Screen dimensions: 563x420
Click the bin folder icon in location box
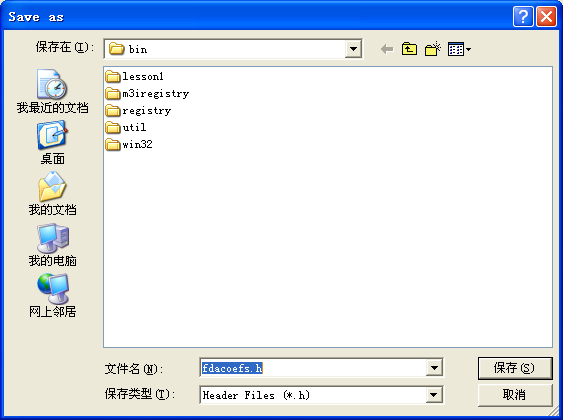(x=116, y=48)
